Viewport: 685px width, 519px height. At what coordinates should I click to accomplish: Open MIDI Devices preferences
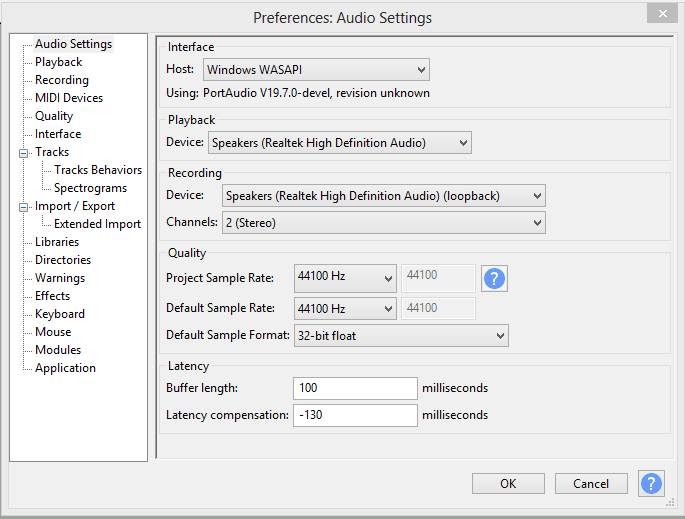click(69, 98)
